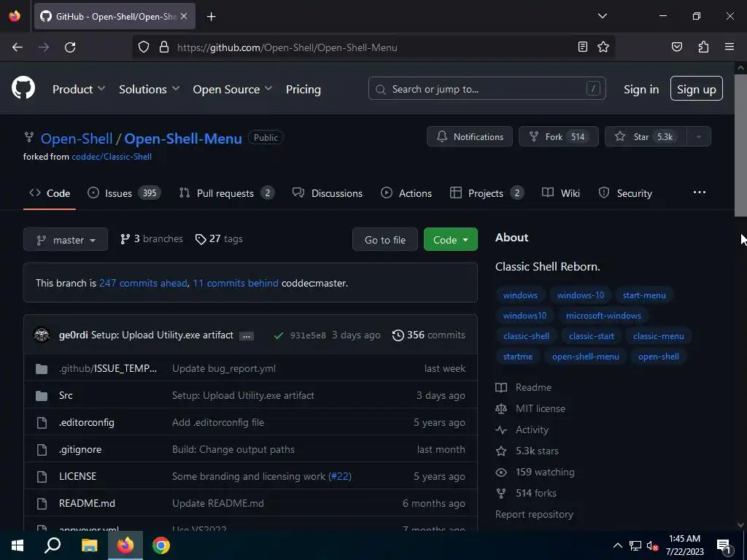Viewport: 747px width, 560px height.
Task: Open the Save to Pocket icon
Action: 676,47
